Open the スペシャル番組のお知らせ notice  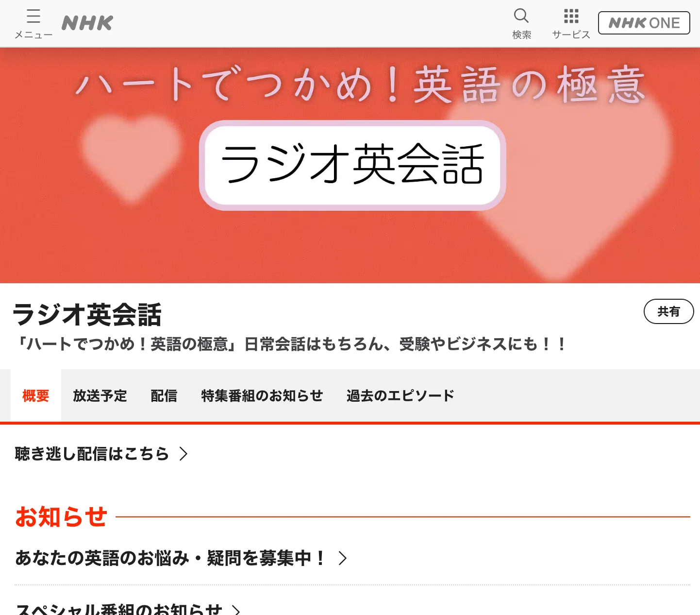(x=128, y=609)
